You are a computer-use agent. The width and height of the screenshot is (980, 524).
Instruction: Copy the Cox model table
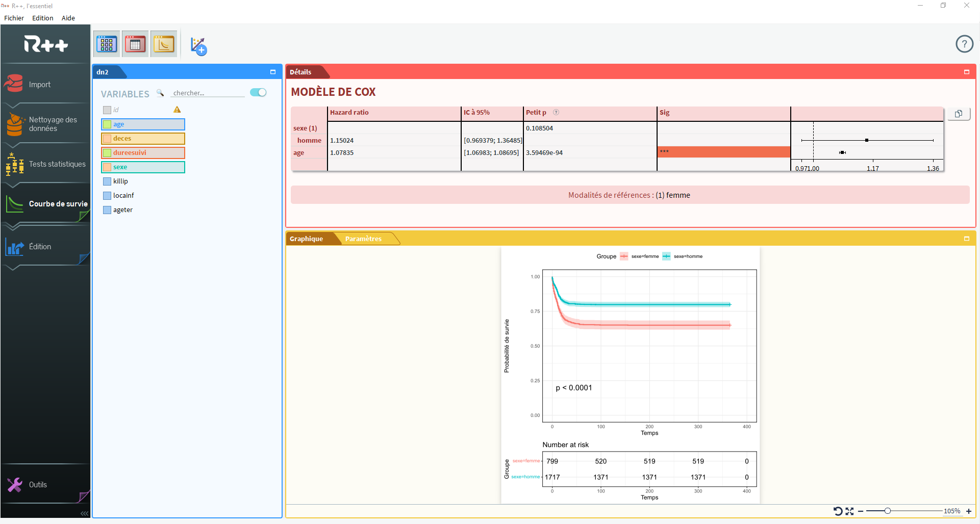tap(959, 114)
